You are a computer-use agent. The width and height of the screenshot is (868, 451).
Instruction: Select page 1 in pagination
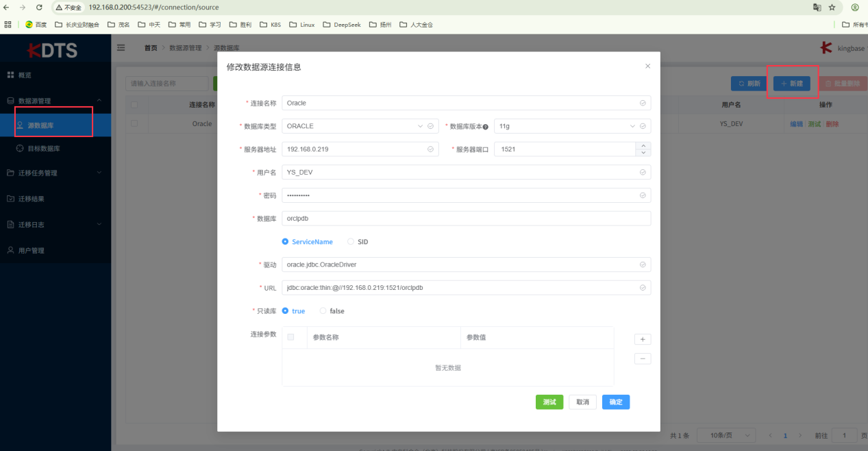(785, 436)
